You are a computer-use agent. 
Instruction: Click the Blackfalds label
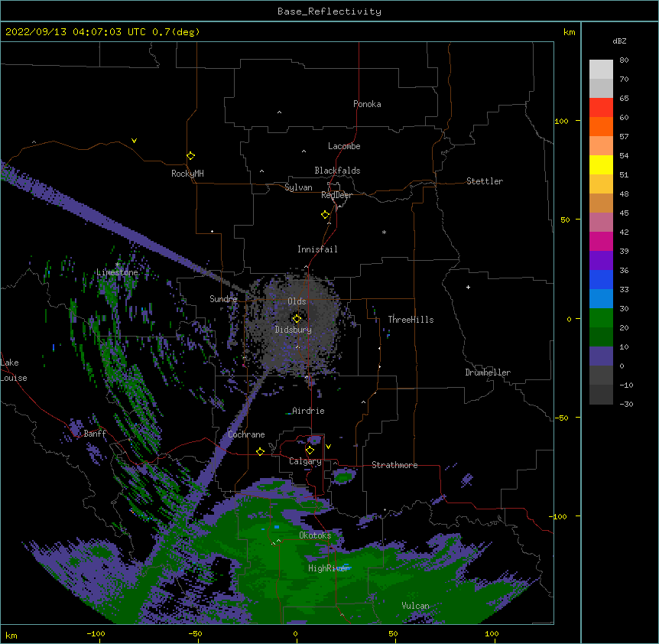(337, 171)
